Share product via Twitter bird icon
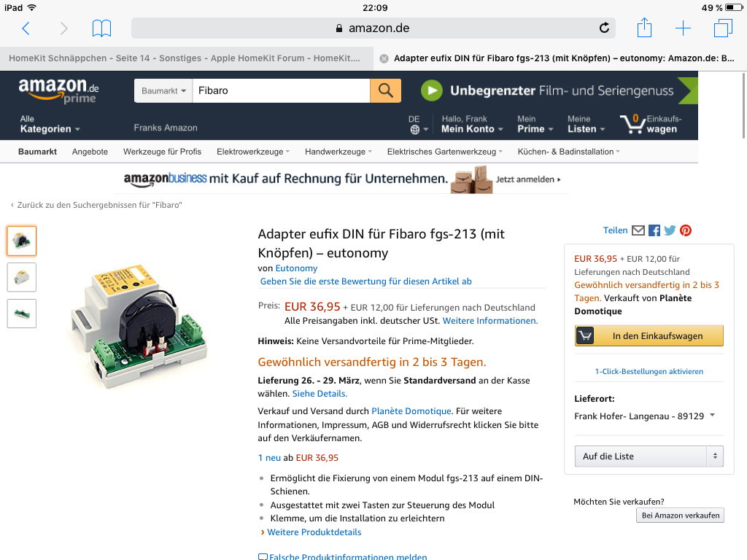Image resolution: width=747 pixels, height=560 pixels. [670, 230]
